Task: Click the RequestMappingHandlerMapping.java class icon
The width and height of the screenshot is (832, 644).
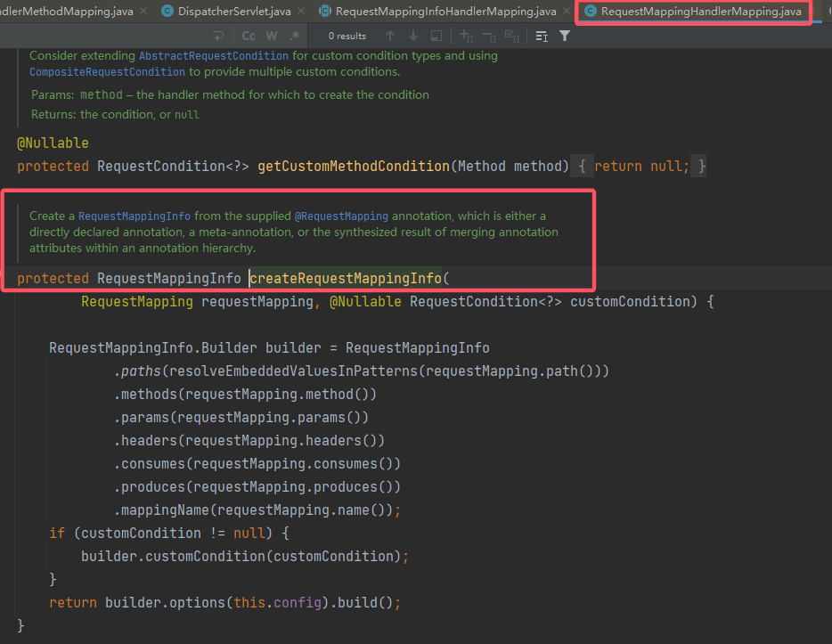Action: pyautogui.click(x=590, y=12)
